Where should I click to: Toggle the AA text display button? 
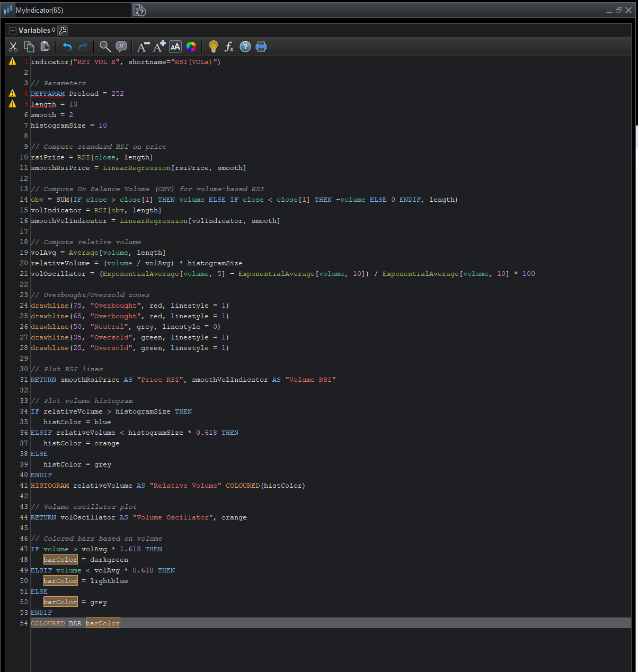coord(175,47)
